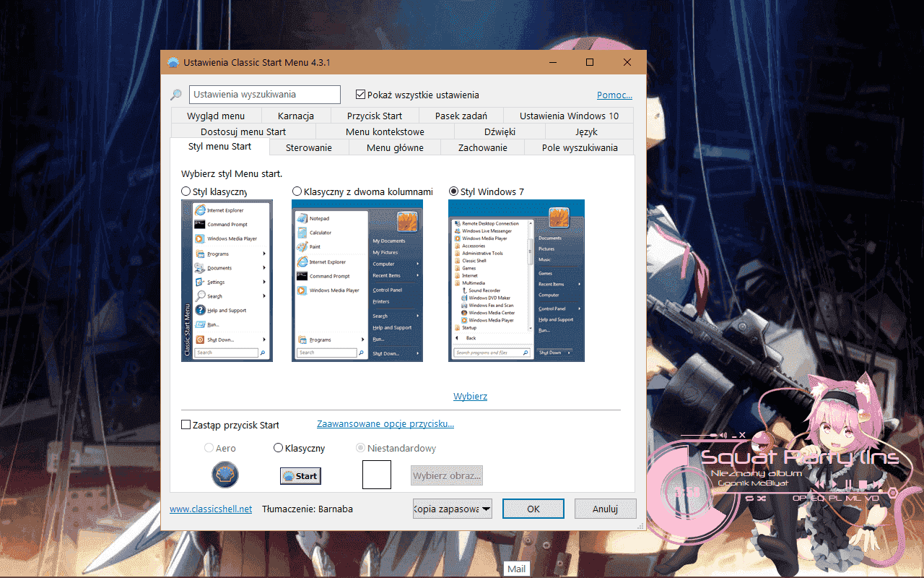The height and width of the screenshot is (578, 924).
Task: Click the Wybierz link below the previews
Action: [x=470, y=397]
